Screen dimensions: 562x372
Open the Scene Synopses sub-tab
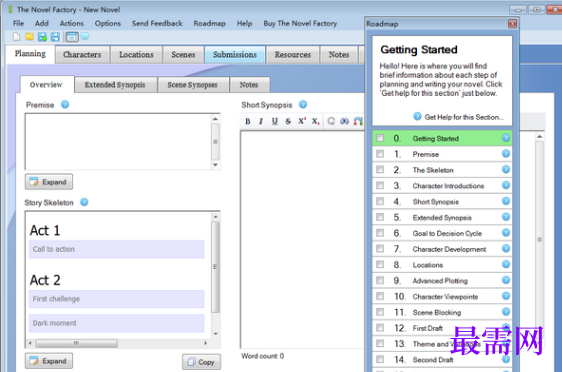coord(192,85)
